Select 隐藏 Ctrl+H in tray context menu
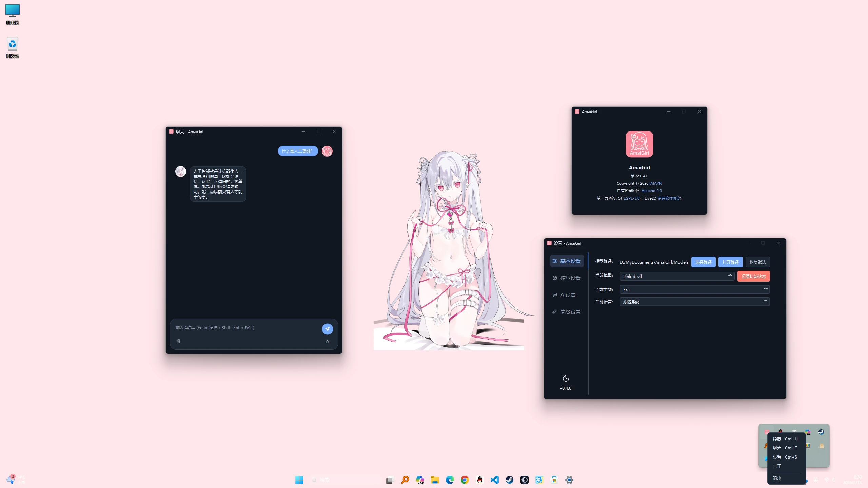Image resolution: width=868 pixels, height=488 pixels. click(x=786, y=439)
